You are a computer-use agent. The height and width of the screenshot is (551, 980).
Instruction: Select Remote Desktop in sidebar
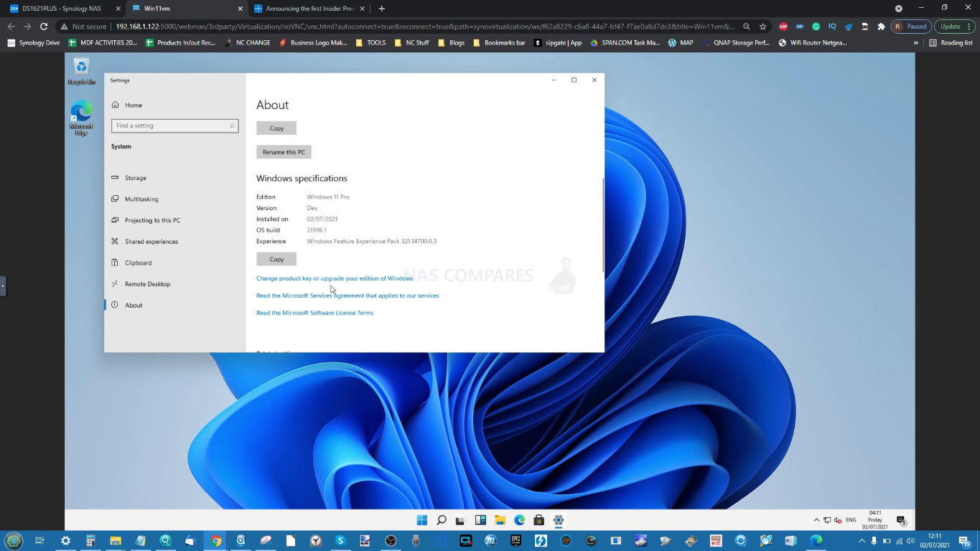(x=147, y=284)
